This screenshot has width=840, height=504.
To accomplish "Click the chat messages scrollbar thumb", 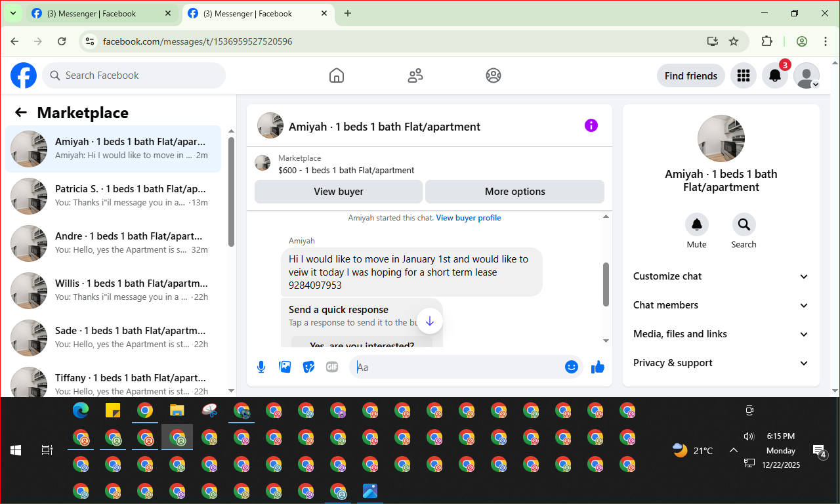I will click(x=606, y=284).
